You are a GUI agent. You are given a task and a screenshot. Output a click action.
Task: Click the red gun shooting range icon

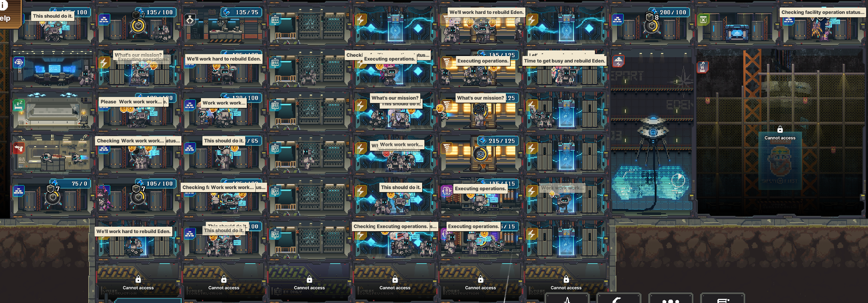pyautogui.click(x=18, y=148)
